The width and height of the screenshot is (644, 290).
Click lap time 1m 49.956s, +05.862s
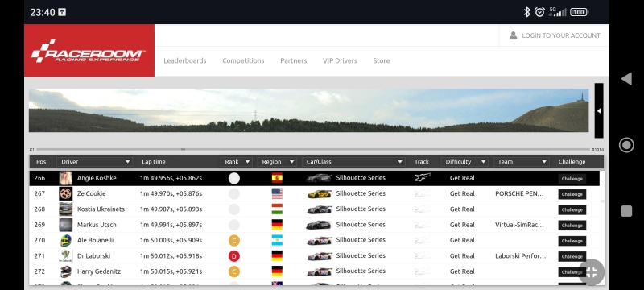(x=171, y=178)
